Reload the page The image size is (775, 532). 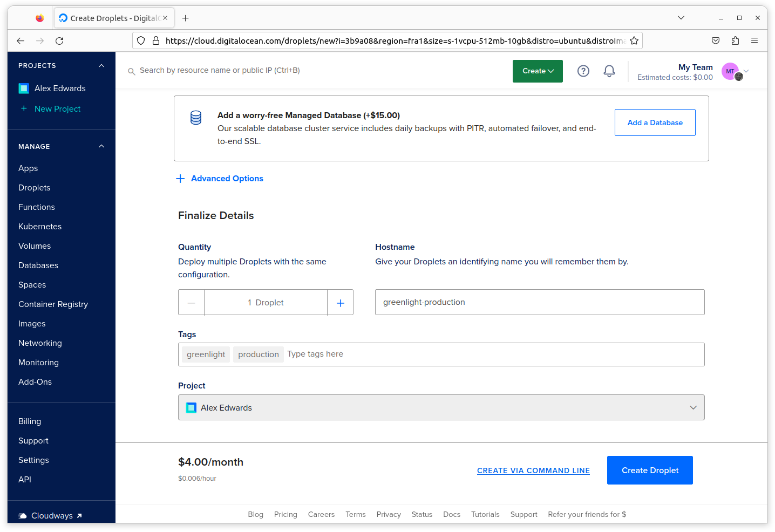59,40
